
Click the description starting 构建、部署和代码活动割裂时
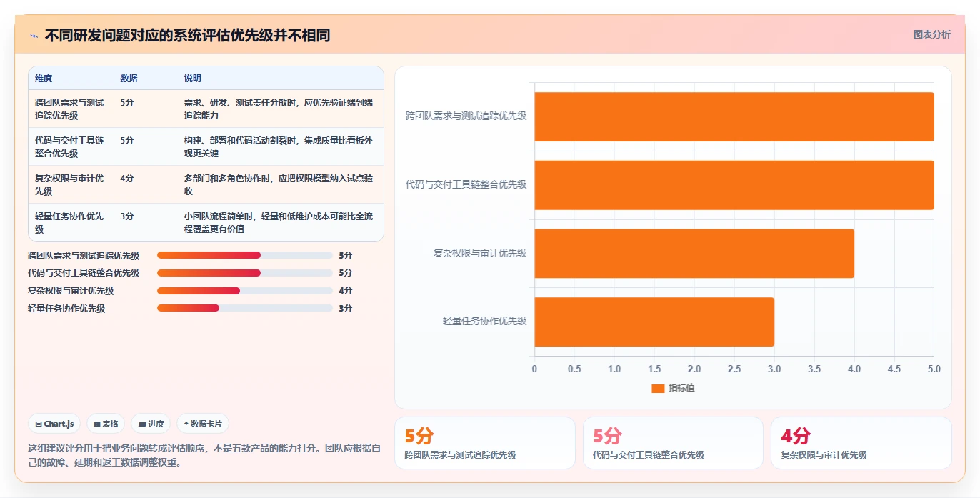click(279, 146)
